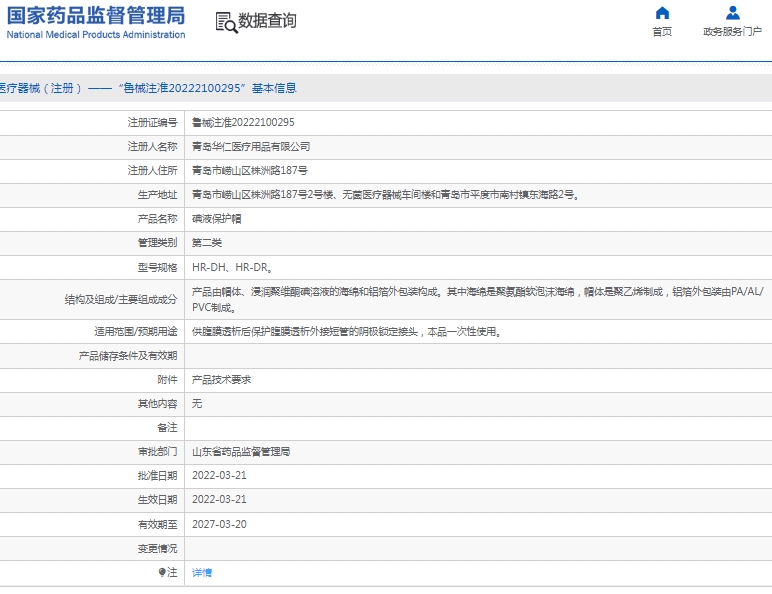Click the 适用范围/预期用途 label
This screenshot has width=772, height=594.
click(135, 332)
